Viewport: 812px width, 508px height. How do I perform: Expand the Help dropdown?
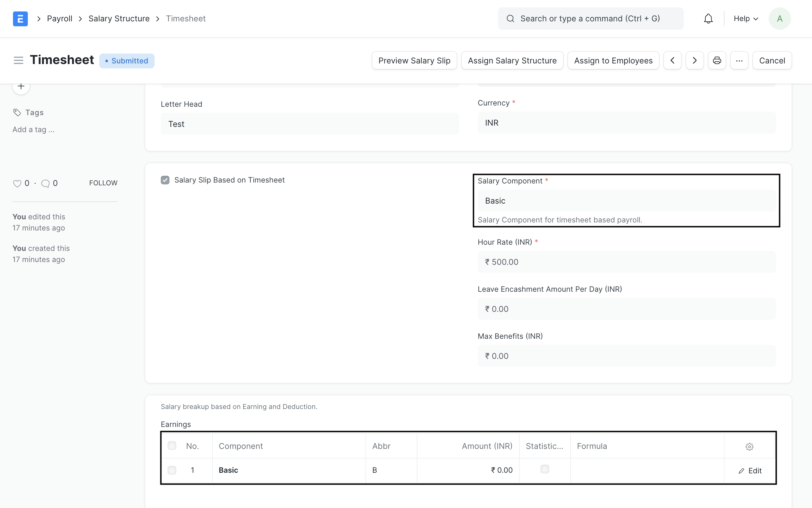tap(746, 19)
